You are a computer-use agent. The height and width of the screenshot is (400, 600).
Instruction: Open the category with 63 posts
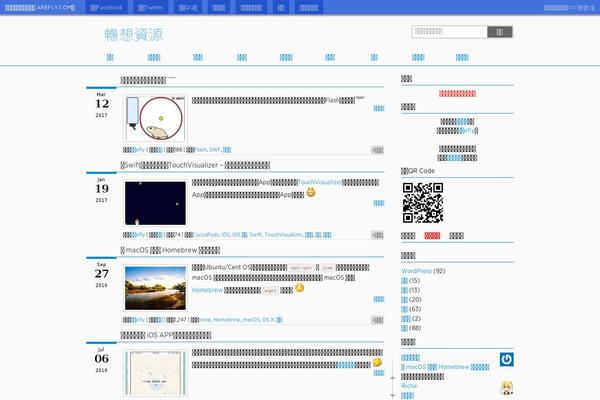coord(404,309)
